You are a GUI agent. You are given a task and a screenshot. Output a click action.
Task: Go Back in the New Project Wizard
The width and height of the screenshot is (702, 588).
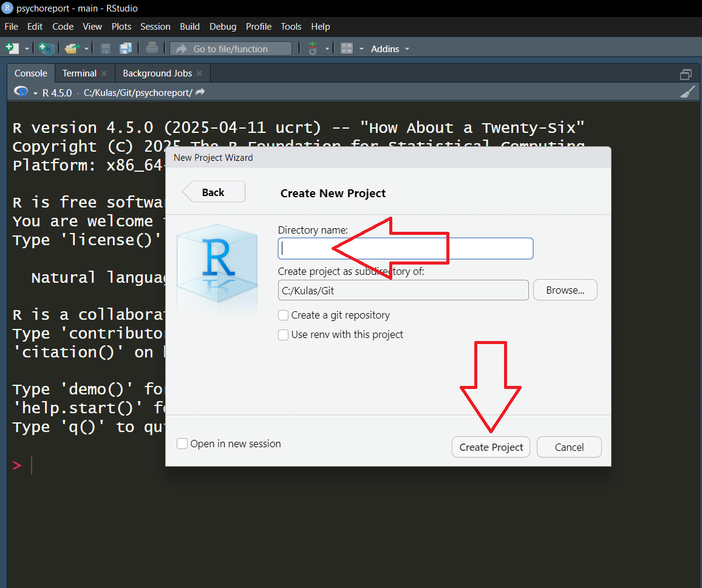[214, 192]
